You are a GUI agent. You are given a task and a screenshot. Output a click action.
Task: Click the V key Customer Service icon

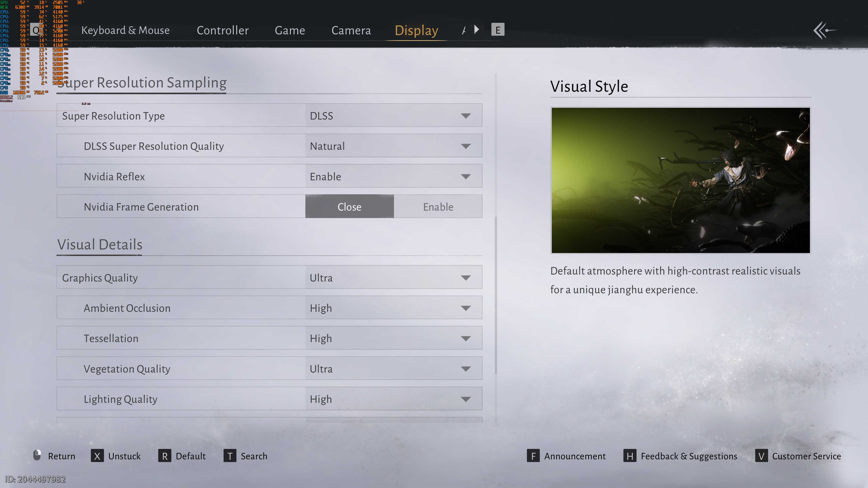[761, 456]
